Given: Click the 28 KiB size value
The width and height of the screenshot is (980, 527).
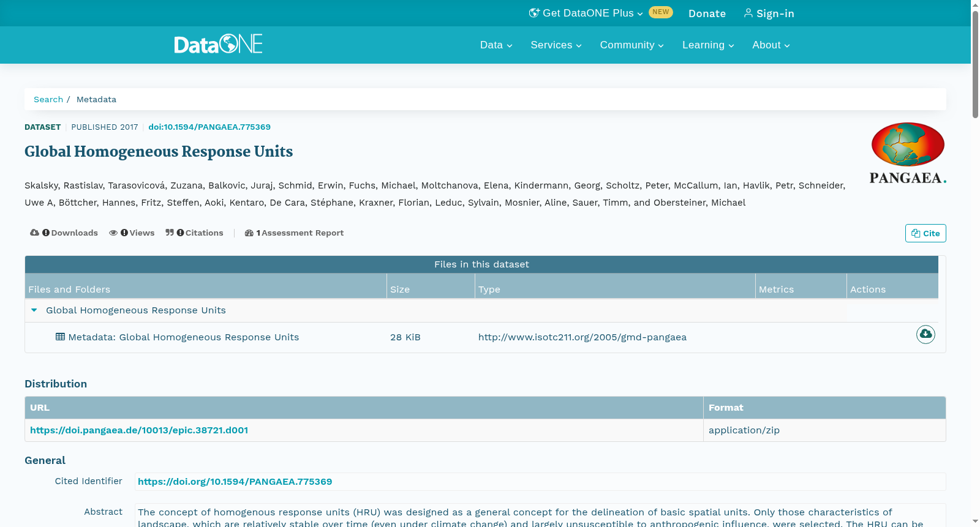Looking at the screenshot, I should point(405,337).
